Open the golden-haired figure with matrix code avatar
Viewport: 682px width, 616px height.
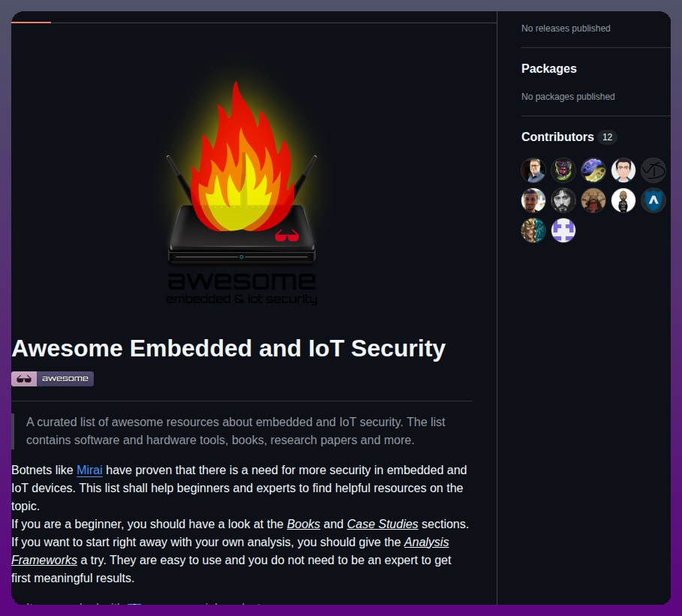click(533, 230)
